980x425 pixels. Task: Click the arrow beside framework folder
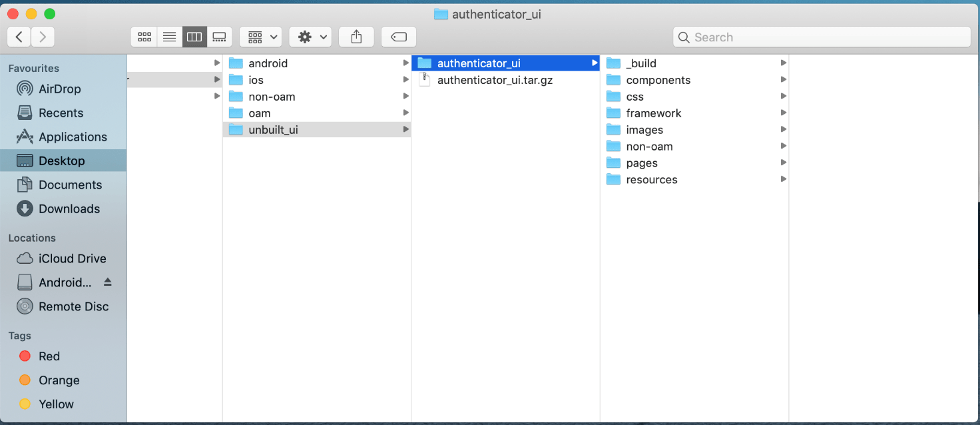tap(784, 113)
